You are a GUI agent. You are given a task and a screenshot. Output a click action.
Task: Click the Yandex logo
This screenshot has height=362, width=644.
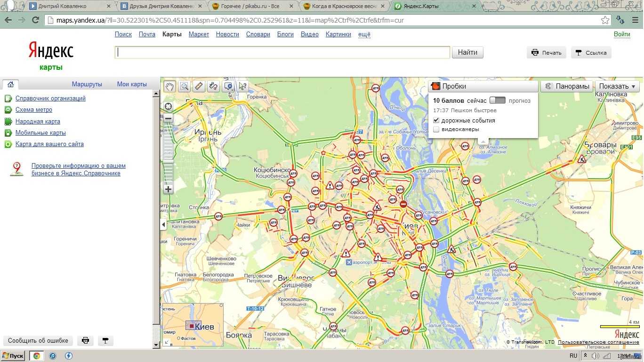(x=51, y=50)
